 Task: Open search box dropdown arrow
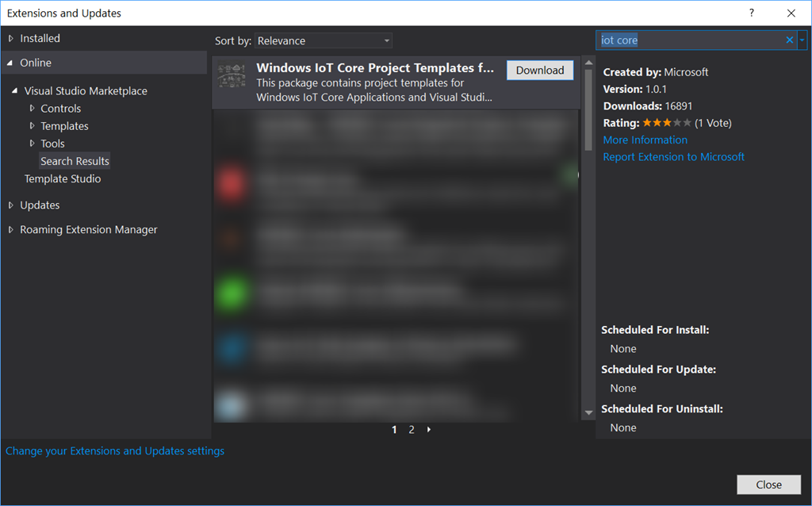tap(802, 40)
